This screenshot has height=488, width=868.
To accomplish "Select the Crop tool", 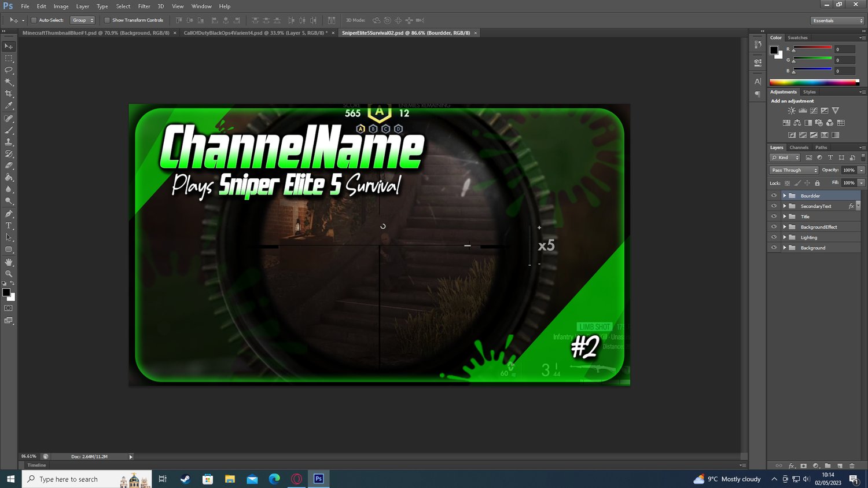I will pyautogui.click(x=9, y=94).
